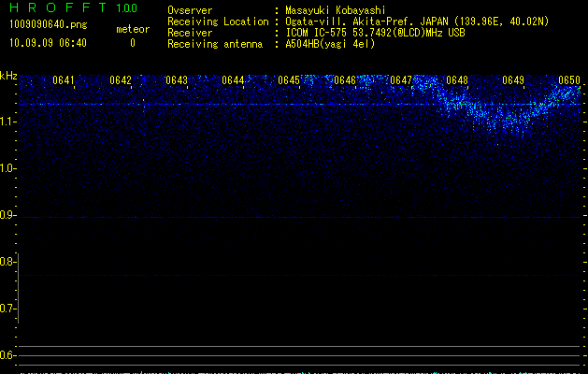Click the Receiving antenna label
The image size is (588, 374).
point(215,44)
